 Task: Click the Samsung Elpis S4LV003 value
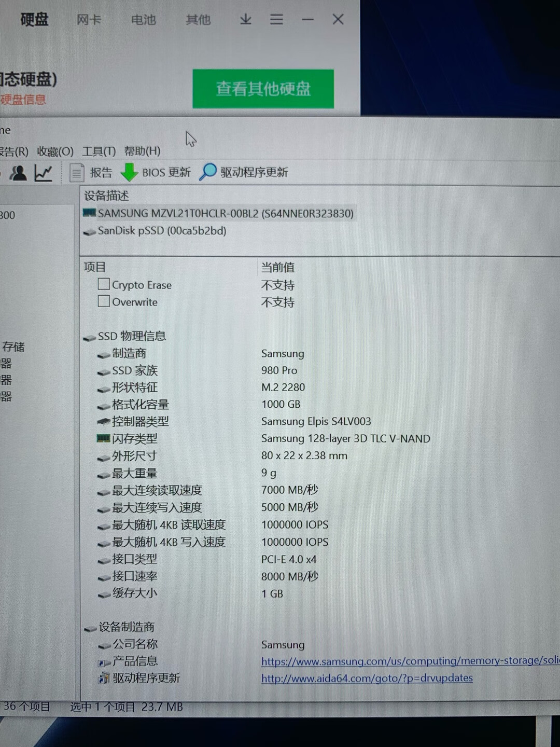(x=316, y=421)
